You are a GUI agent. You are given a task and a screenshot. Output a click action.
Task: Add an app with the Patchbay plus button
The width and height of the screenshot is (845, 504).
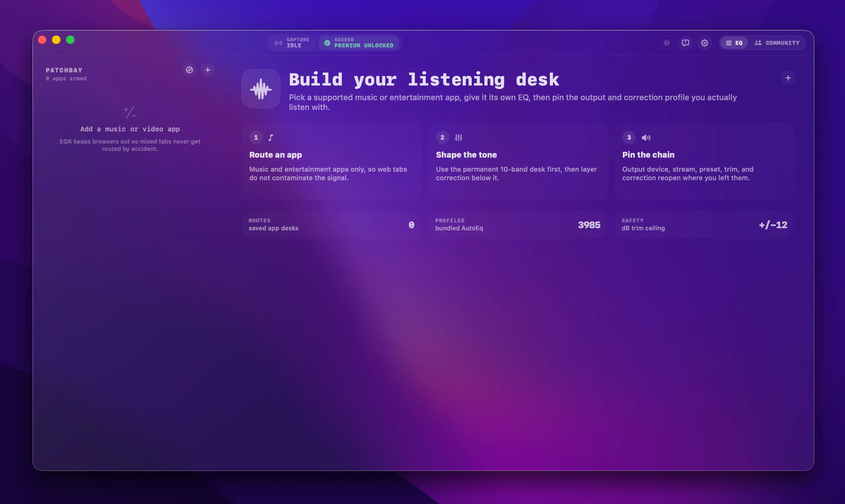tap(207, 70)
